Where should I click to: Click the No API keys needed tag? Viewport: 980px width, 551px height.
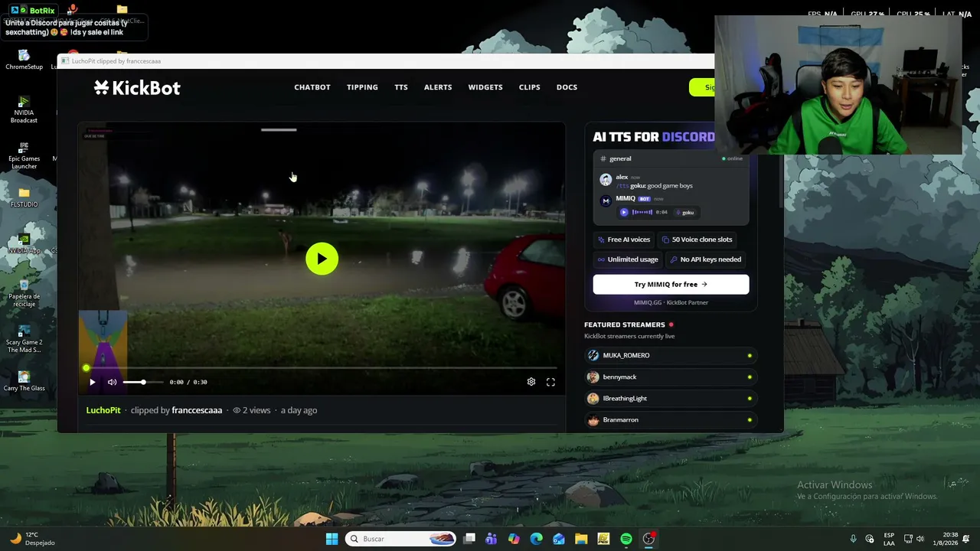coord(706,259)
